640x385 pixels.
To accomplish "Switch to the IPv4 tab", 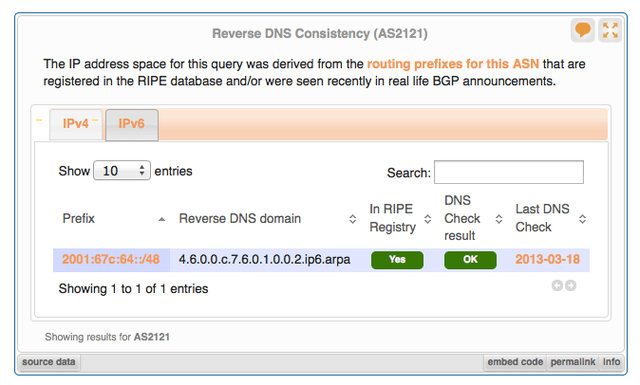I will 76,124.
